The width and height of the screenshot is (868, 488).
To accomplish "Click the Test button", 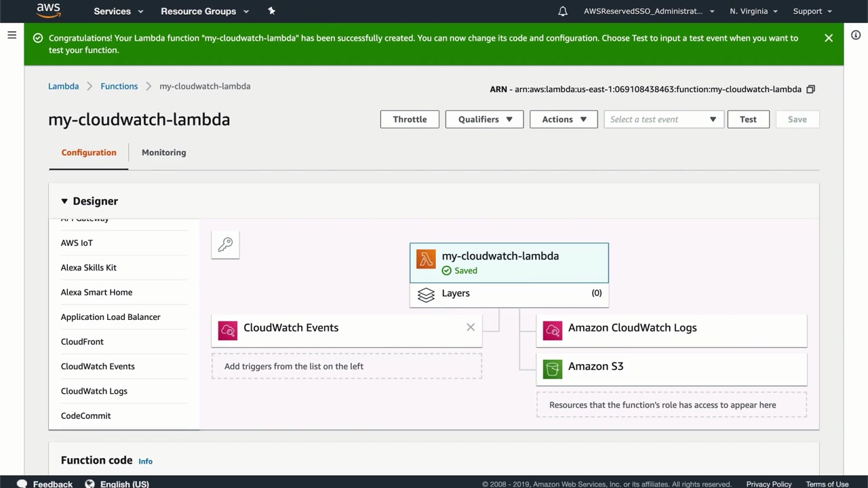I will coord(749,119).
